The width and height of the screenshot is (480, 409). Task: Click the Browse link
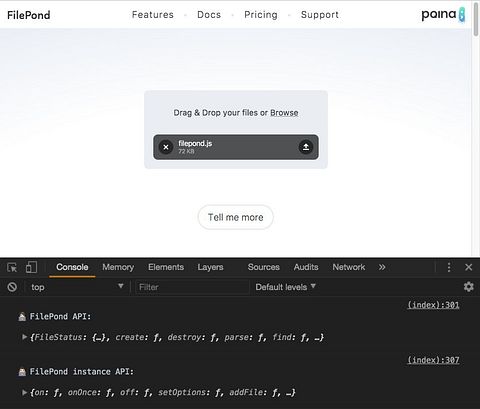click(284, 113)
